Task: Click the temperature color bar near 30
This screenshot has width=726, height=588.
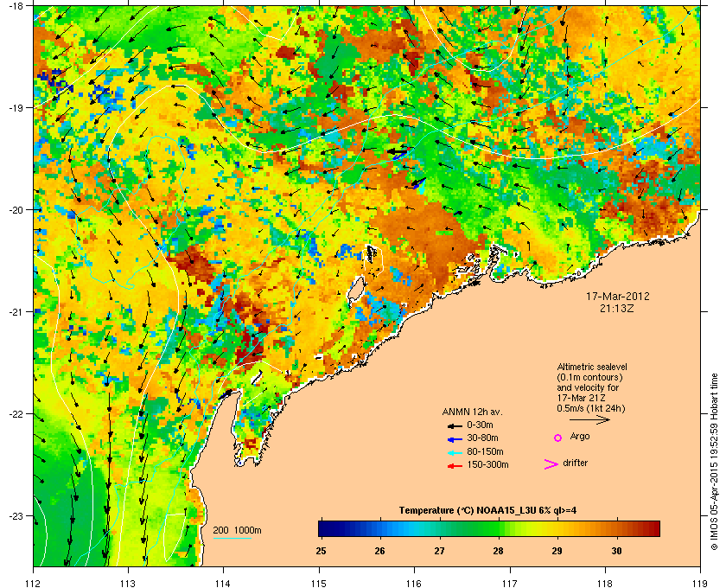Action: point(617,528)
